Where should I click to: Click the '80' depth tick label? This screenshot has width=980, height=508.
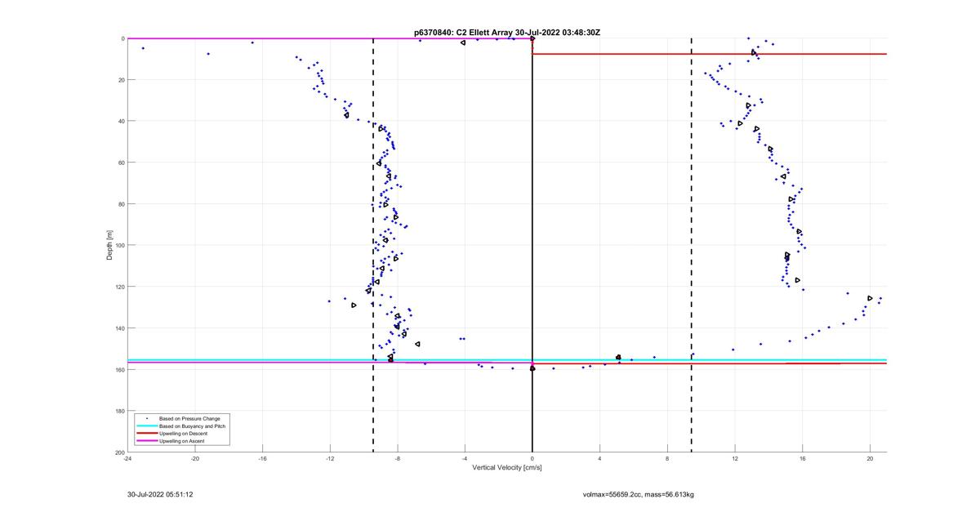tap(121, 204)
